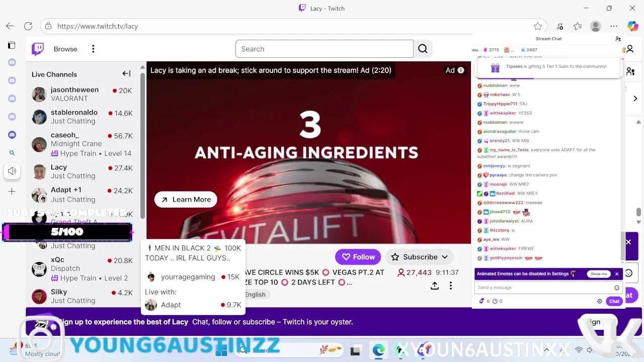Open browser profile avatar
This screenshot has height=362, width=644.
[x=596, y=26]
